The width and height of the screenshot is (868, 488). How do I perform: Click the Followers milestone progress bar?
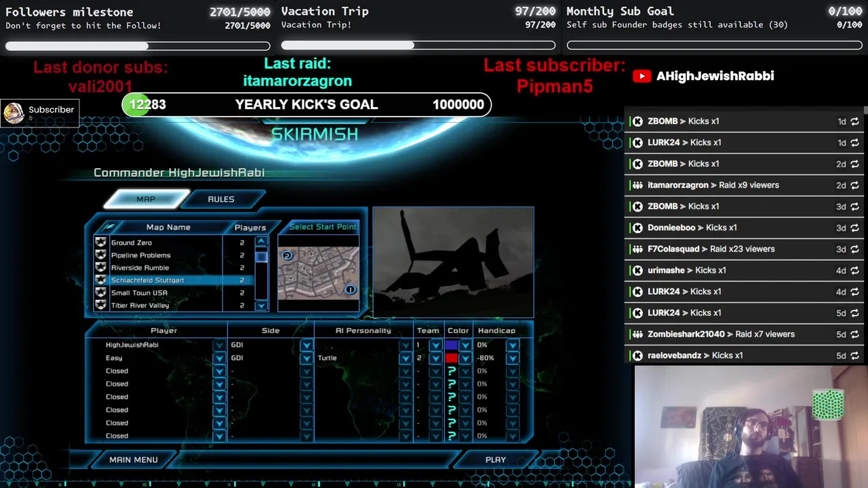(x=138, y=46)
